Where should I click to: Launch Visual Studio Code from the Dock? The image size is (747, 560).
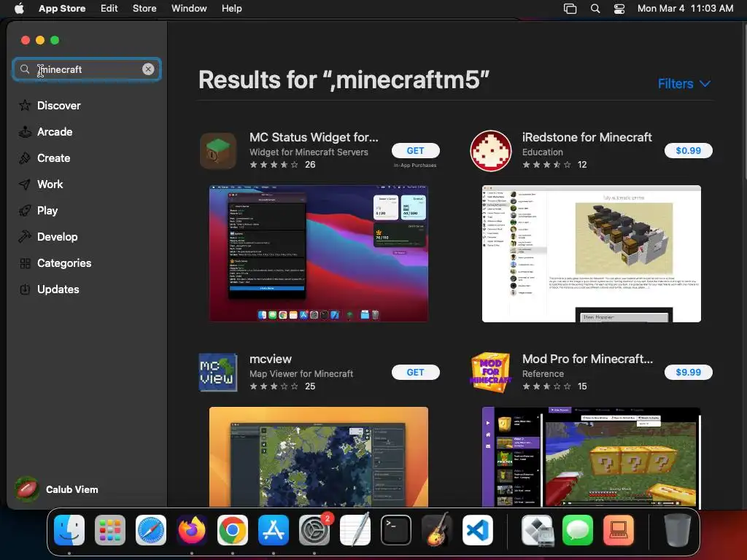(477, 529)
